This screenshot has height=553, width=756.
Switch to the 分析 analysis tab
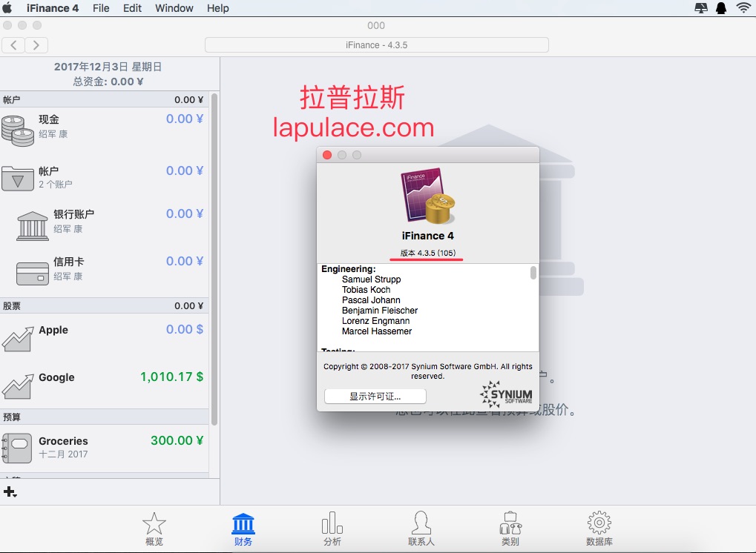pyautogui.click(x=332, y=529)
